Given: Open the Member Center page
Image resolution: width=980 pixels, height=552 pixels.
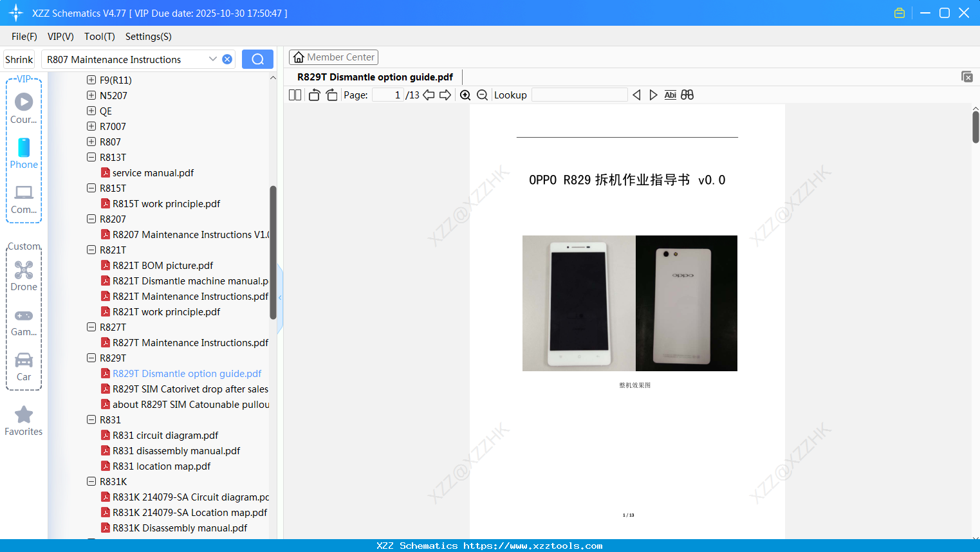Looking at the screenshot, I should (x=333, y=57).
